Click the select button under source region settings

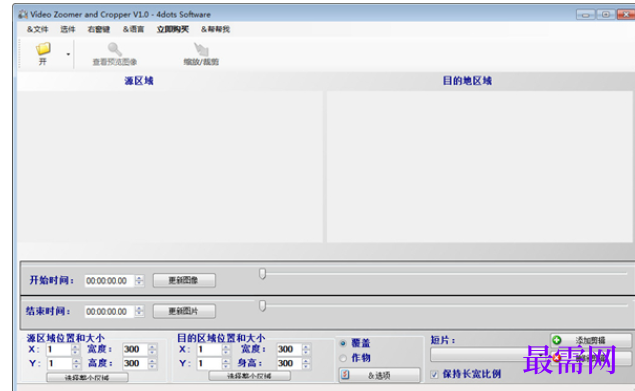(x=87, y=378)
